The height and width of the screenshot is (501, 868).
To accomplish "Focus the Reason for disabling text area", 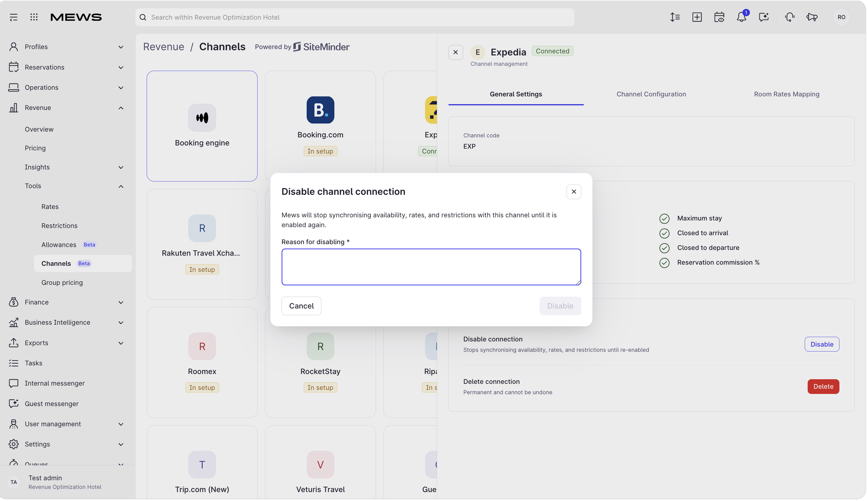I will [x=431, y=267].
